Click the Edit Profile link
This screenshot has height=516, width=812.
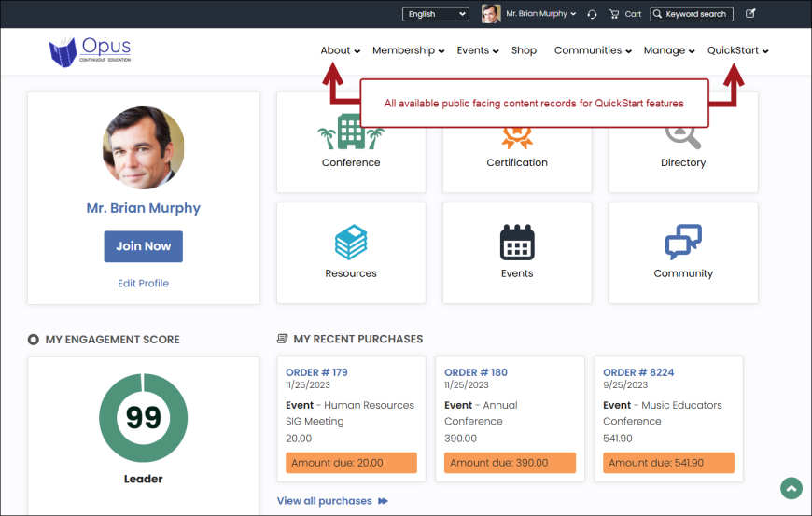pos(143,283)
